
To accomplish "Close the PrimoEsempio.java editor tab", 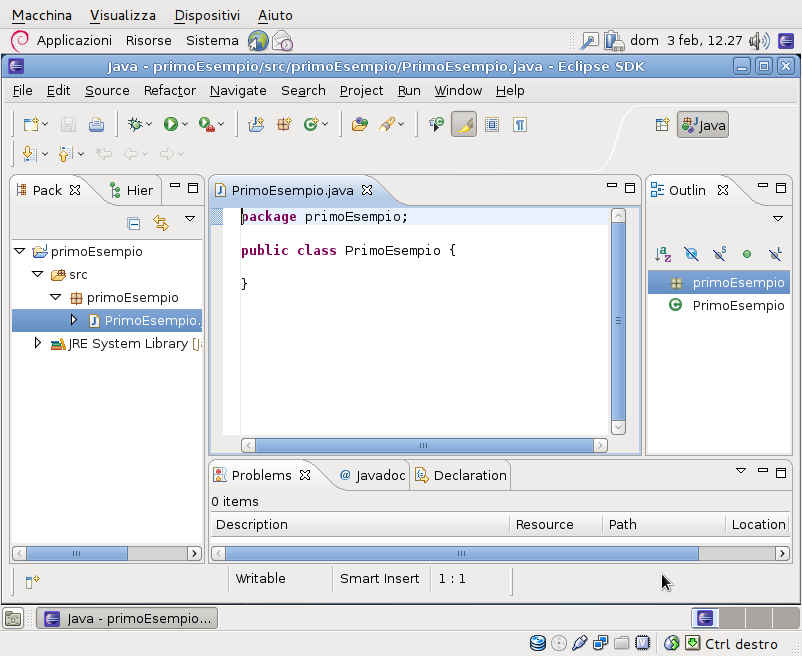I will point(367,190).
